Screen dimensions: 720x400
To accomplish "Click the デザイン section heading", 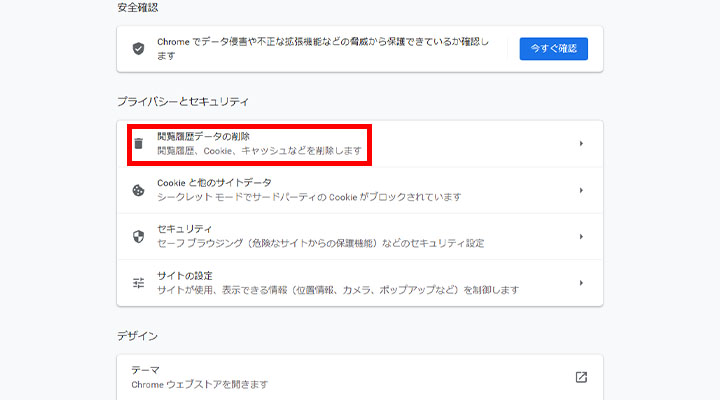I will (137, 336).
